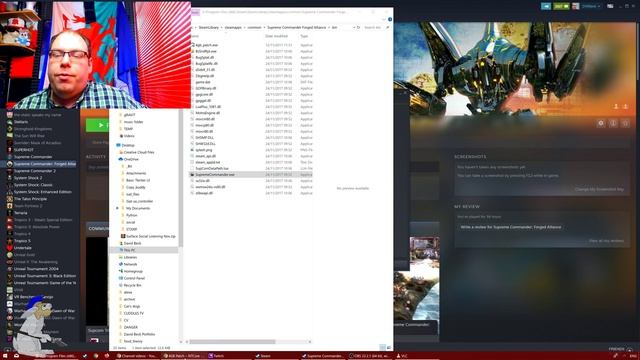Image resolution: width=640 pixels, height=360 pixels.
Task: Open Creative Cloud Files in navigation pane
Action: [x=139, y=152]
